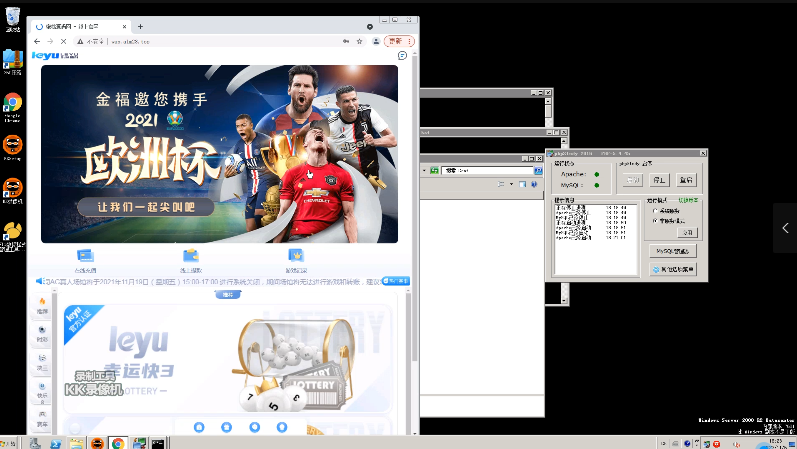797x449 pixels.
Task: Click the third bottom navigation icon
Action: 255,427
